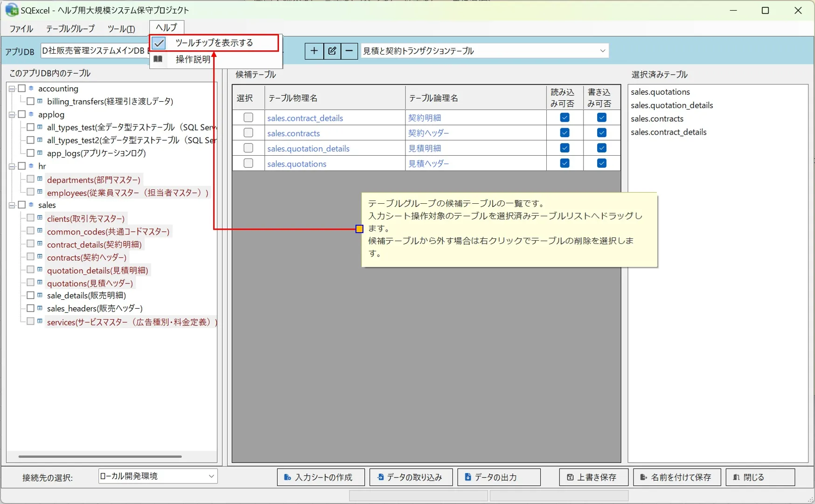The width and height of the screenshot is (815, 504).
Task: Open the 接続先の選択 dropdown ローカル開発環境
Action: [x=158, y=476]
